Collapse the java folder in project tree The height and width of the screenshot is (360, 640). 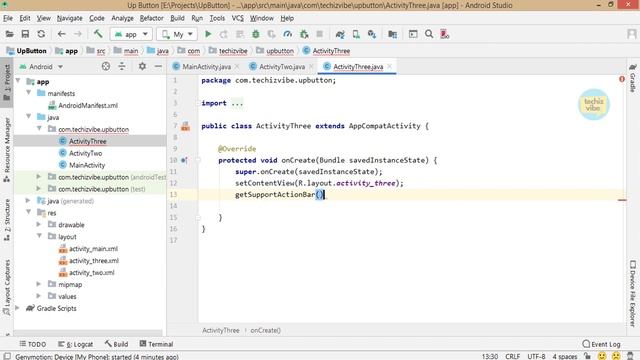click(x=29, y=117)
